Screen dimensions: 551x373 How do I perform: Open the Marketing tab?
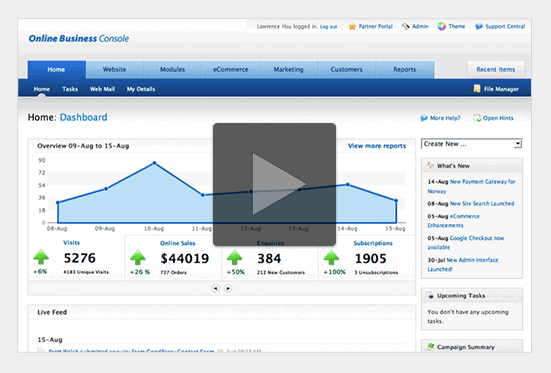pyautogui.click(x=289, y=69)
